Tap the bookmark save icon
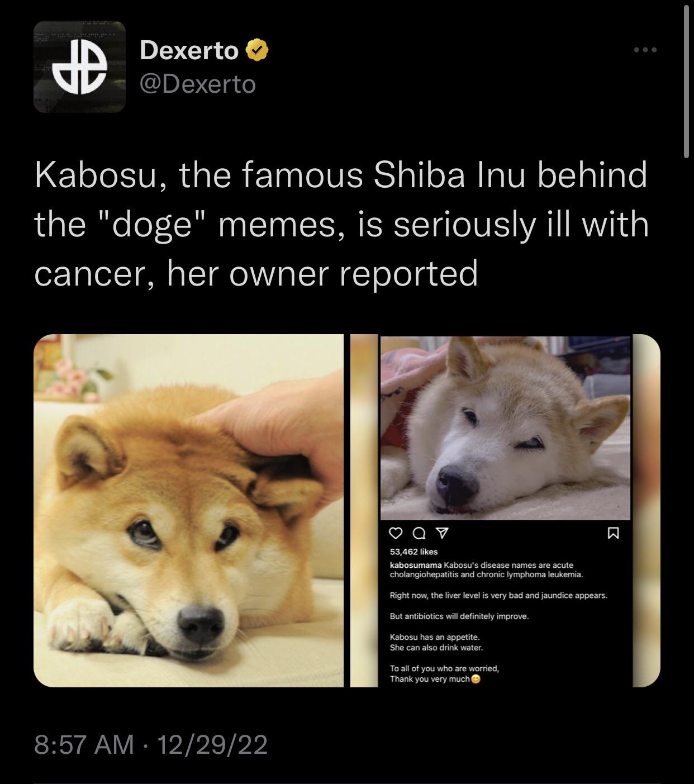The height and width of the screenshot is (784, 694). point(613,534)
